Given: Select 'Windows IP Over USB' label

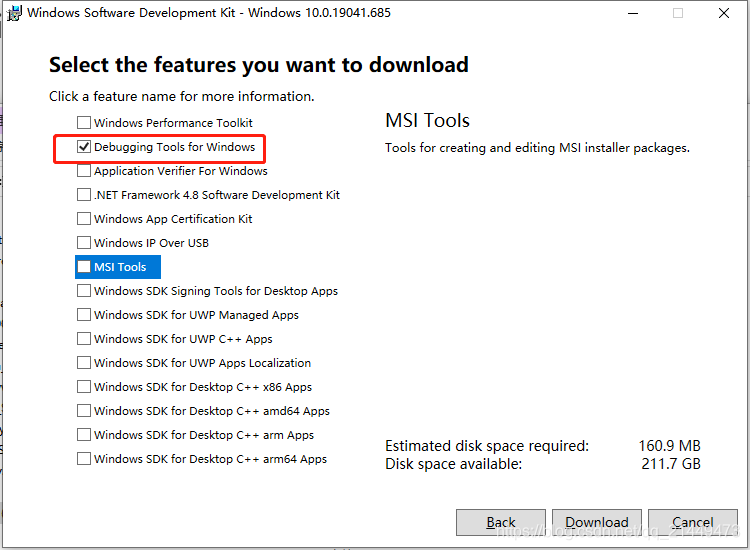Looking at the screenshot, I should 152,243.
